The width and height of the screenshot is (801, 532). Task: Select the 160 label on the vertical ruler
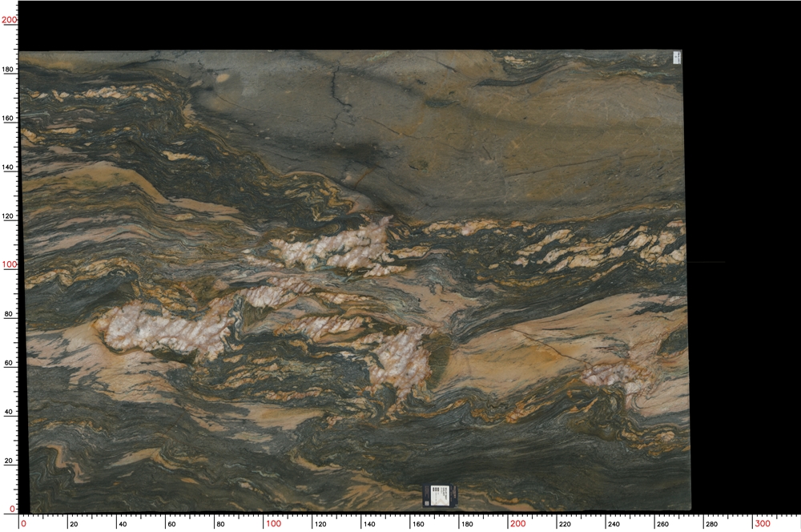point(9,119)
